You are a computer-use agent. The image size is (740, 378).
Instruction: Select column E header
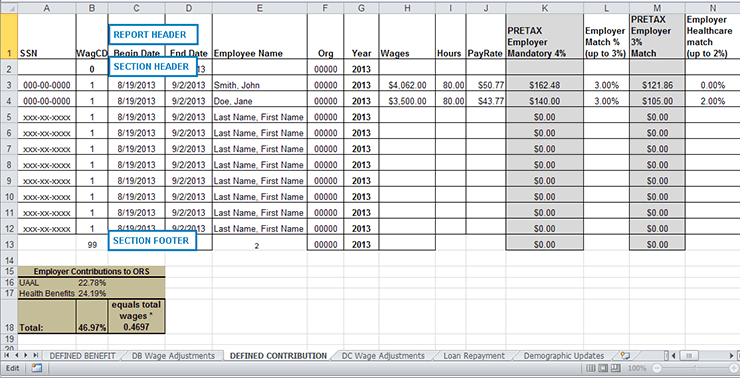tap(260, 8)
